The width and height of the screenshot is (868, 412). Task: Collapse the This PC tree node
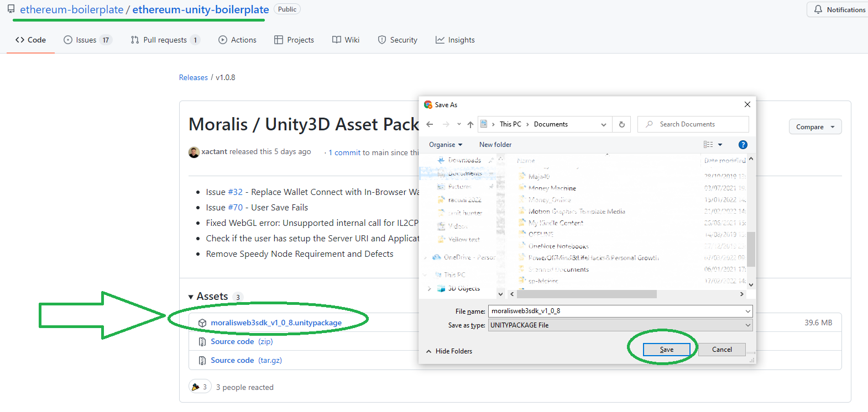[x=425, y=274]
